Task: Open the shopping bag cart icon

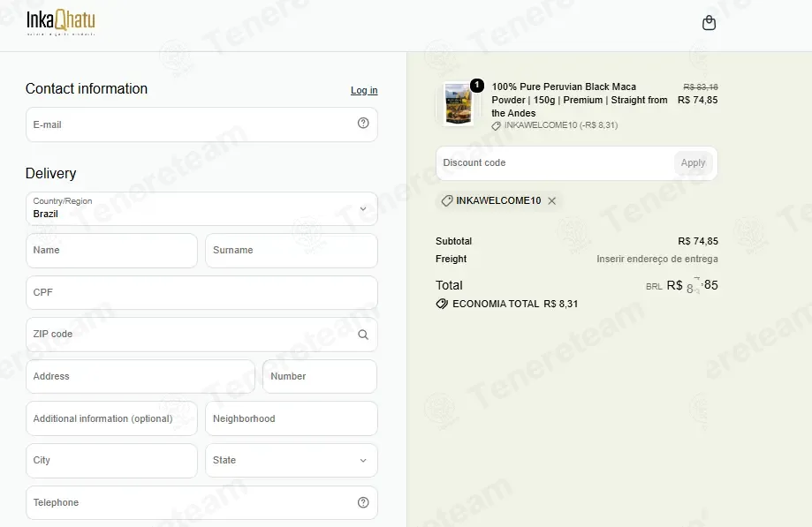Action: tap(709, 23)
